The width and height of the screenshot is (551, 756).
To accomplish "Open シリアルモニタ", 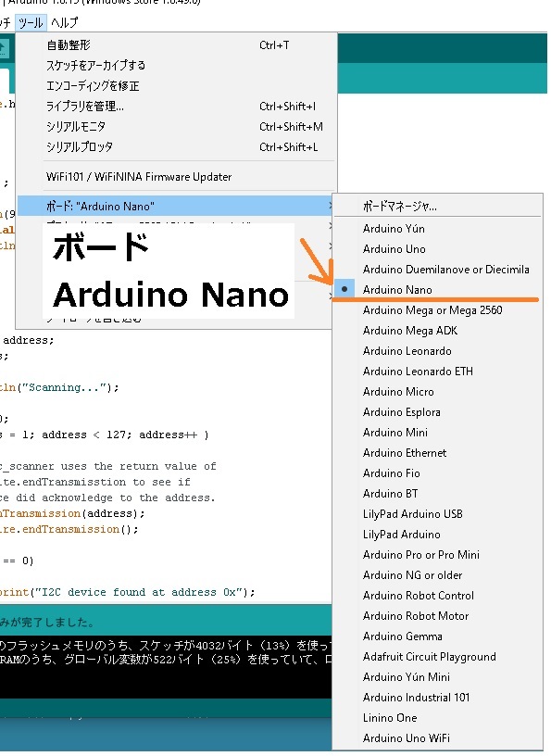I will 177,126.
